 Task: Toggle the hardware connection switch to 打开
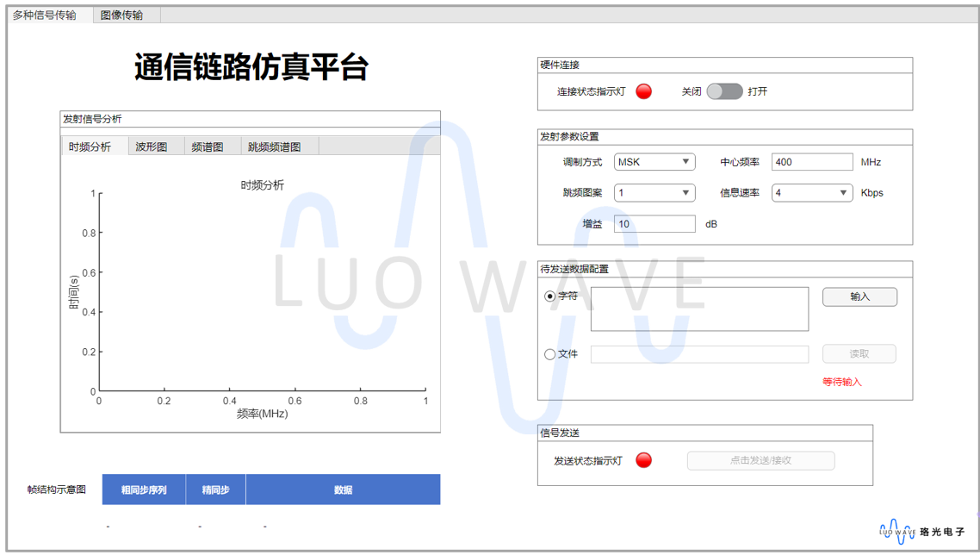click(x=724, y=91)
